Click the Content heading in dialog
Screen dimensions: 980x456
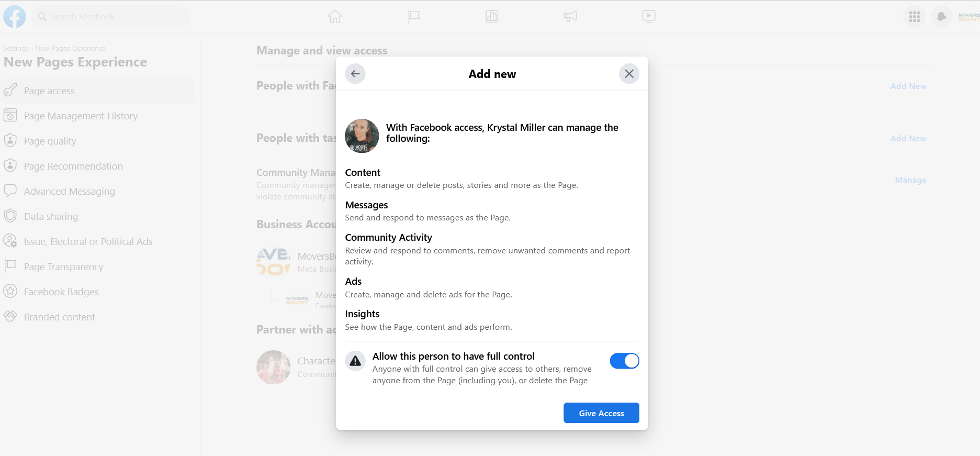click(x=363, y=173)
